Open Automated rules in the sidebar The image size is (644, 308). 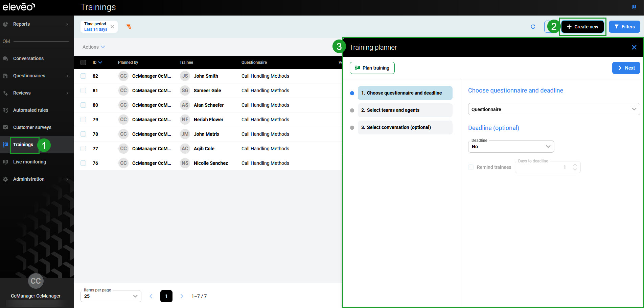pyautogui.click(x=30, y=110)
